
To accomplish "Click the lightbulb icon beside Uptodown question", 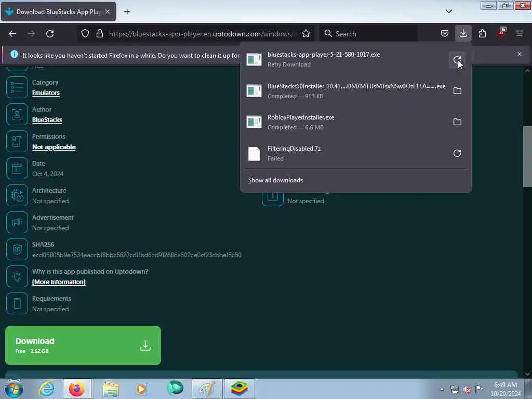I will point(17,276).
